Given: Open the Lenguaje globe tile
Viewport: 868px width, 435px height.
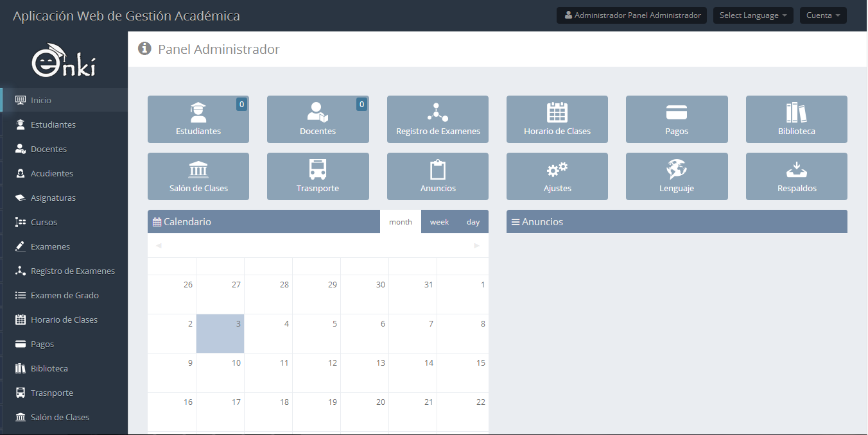Looking at the screenshot, I should [677, 176].
